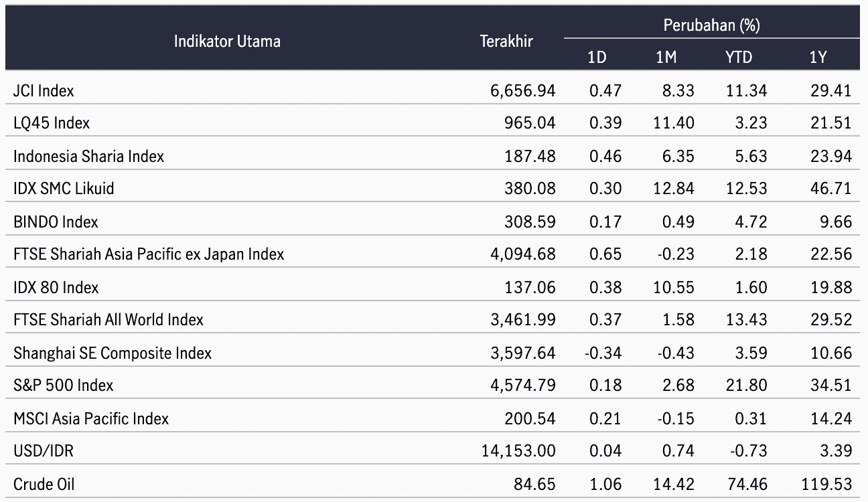
Task: Select Crude Oil YTD change 74.46
Action: [x=746, y=483]
